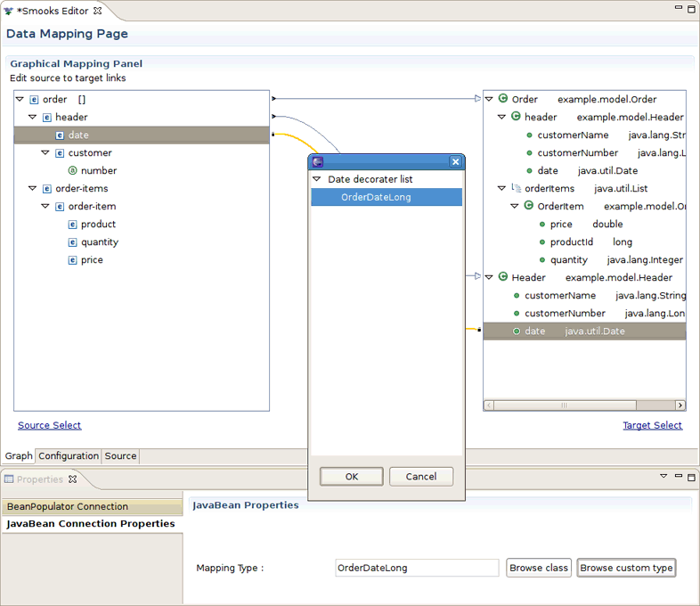Confirm with the OK button
The height and width of the screenshot is (606, 700).
(x=352, y=477)
